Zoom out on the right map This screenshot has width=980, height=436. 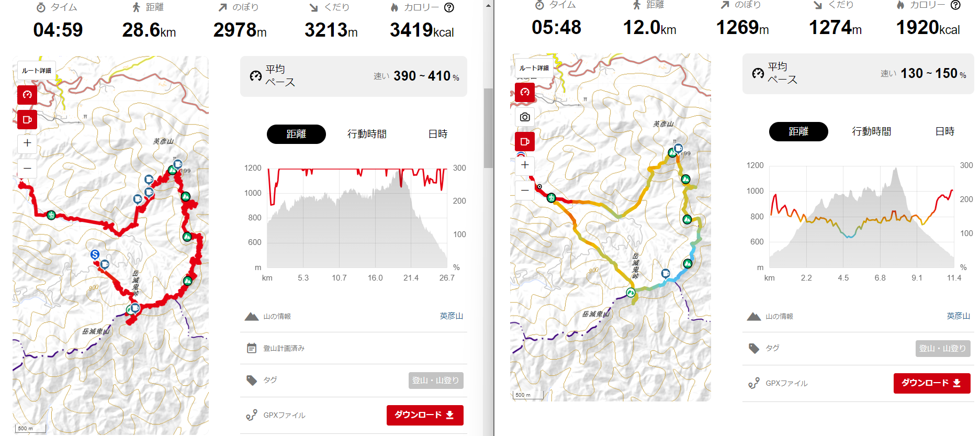pos(525,190)
